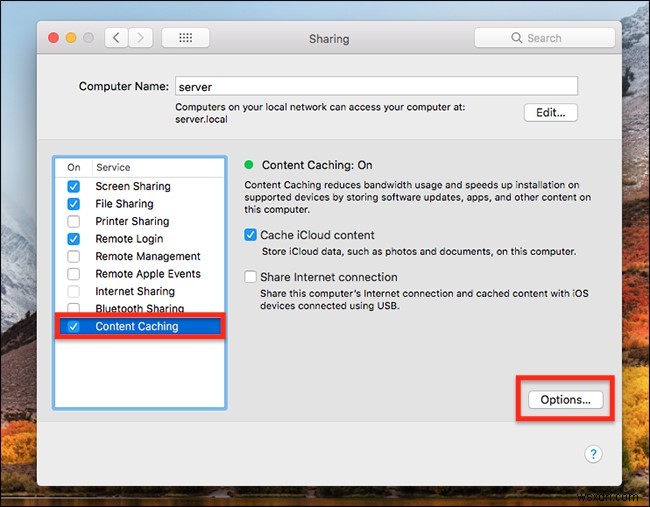Go forward with the right chevron button

pos(140,38)
